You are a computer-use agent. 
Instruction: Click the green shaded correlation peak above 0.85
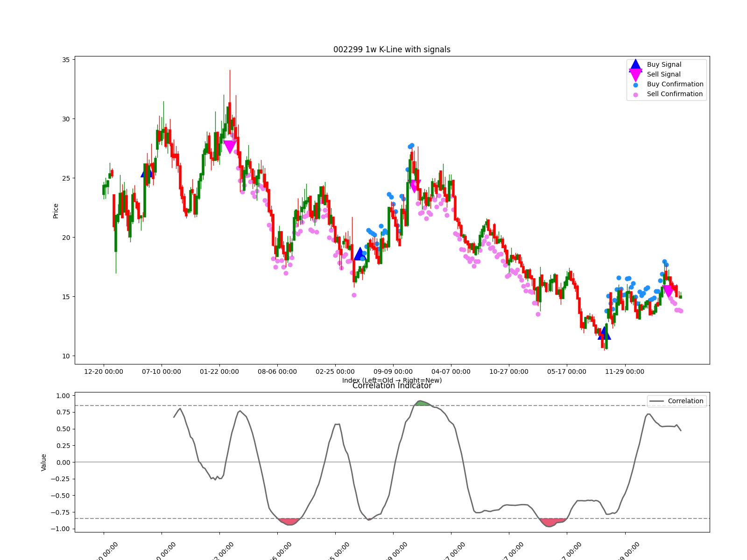pyautogui.click(x=422, y=403)
